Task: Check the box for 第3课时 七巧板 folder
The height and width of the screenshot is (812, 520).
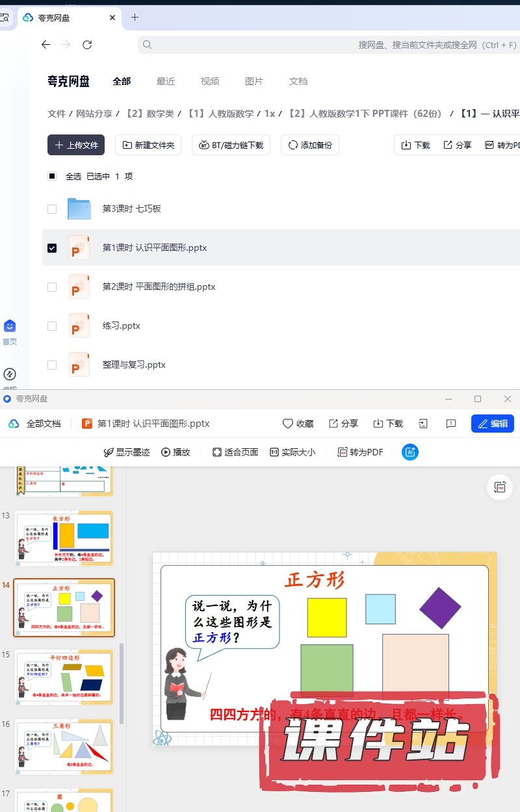Action: [52, 209]
